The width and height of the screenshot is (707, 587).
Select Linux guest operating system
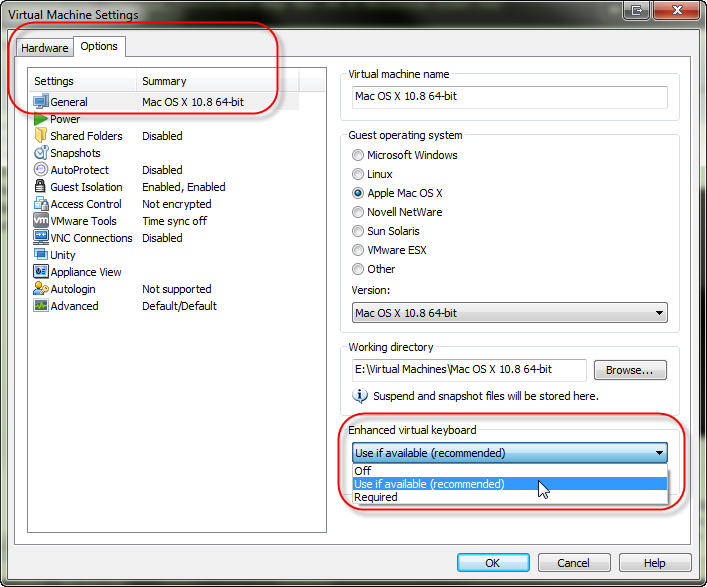pos(358,174)
